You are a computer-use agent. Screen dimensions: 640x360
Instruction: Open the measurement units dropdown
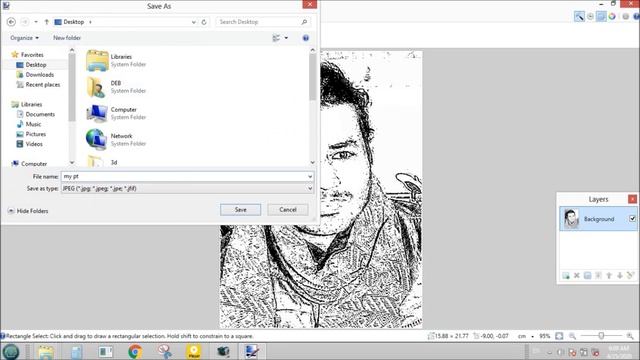point(532,336)
